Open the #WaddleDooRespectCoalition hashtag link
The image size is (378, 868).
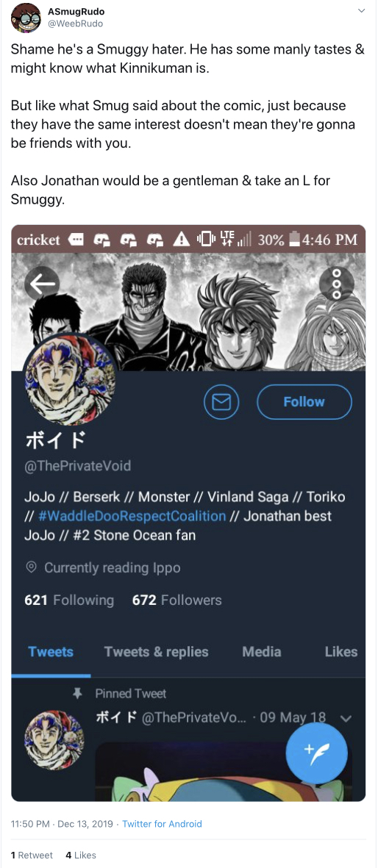point(133,516)
